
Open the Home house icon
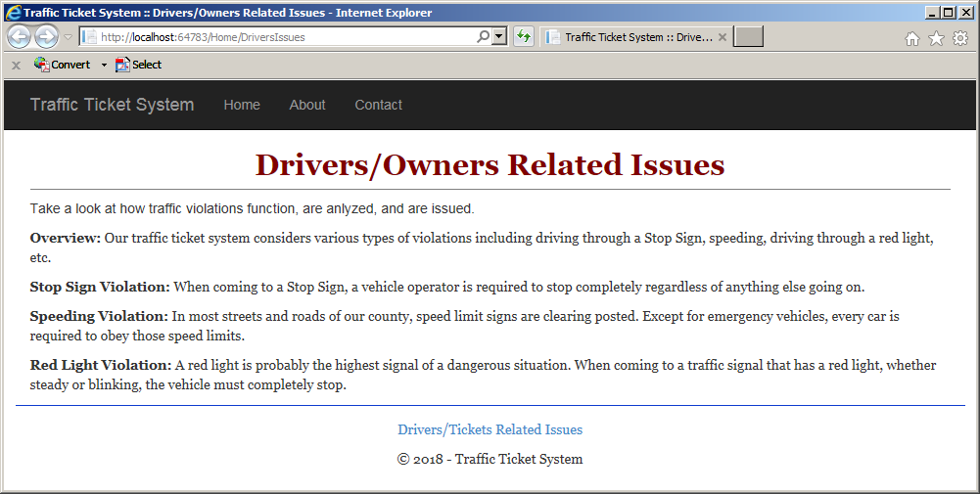pyautogui.click(x=911, y=39)
